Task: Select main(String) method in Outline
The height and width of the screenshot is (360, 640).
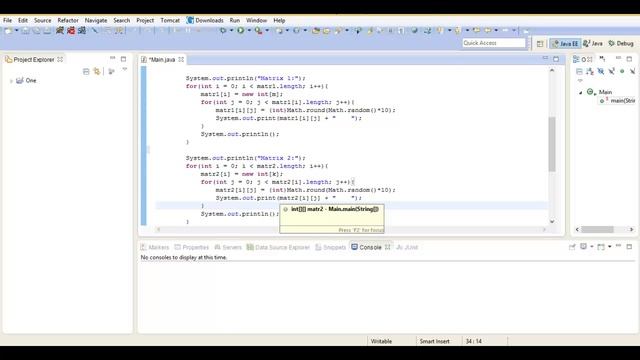Action: [x=618, y=100]
